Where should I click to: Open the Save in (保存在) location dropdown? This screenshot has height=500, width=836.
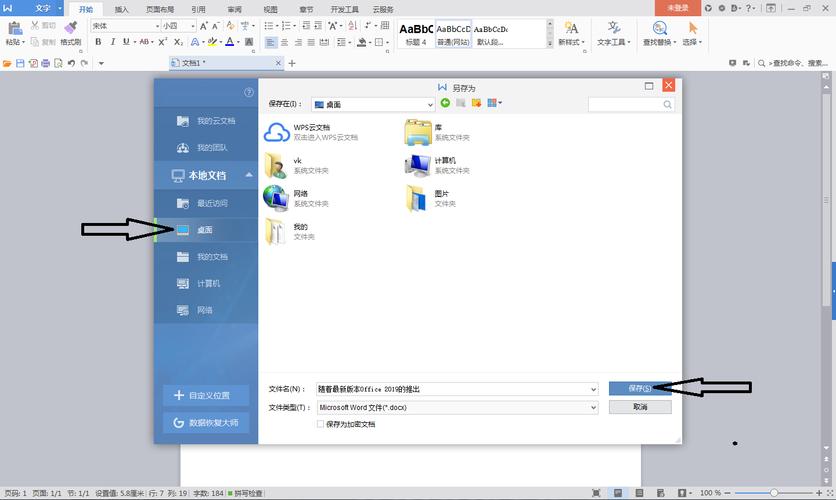tap(430, 105)
